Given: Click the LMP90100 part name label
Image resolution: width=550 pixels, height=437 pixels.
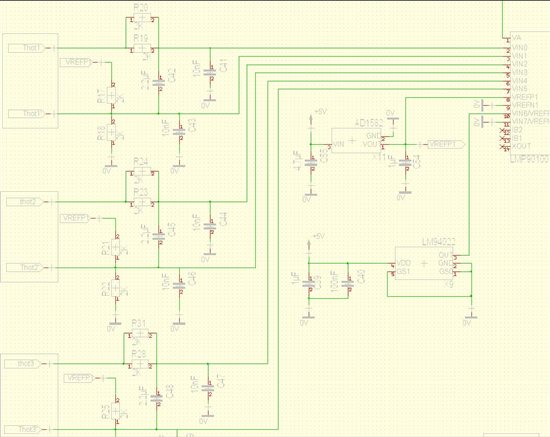Looking at the screenshot, I should point(530,158).
